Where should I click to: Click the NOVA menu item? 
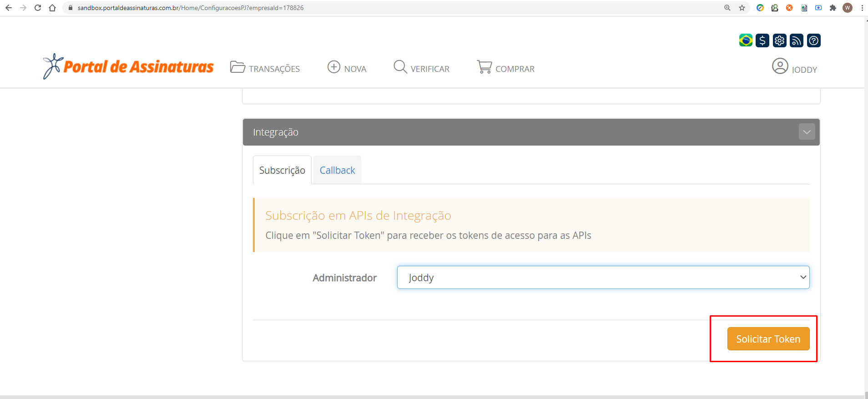click(x=347, y=68)
